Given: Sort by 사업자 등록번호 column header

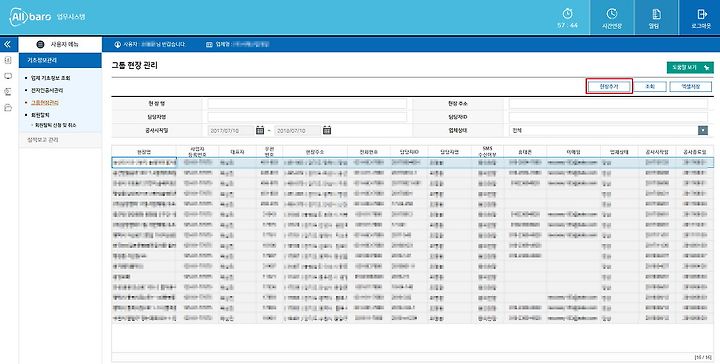Looking at the screenshot, I should tap(197, 151).
